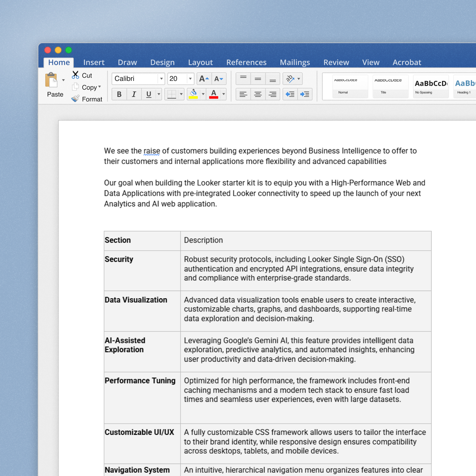Open the borders dropdown arrow
This screenshot has height=476, width=476.
[181, 94]
